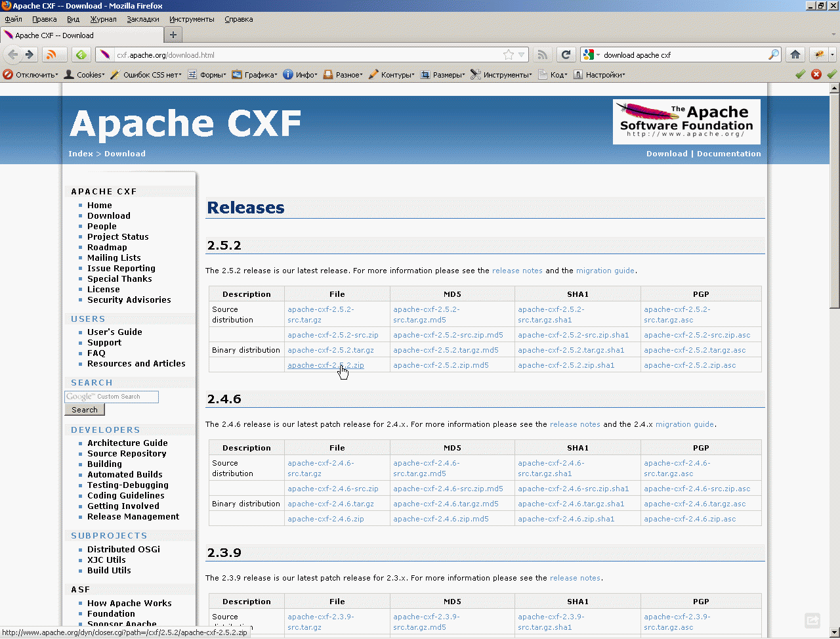Open the Разное developer toolbar menu
Screen dimensions: 840x639
pos(343,75)
